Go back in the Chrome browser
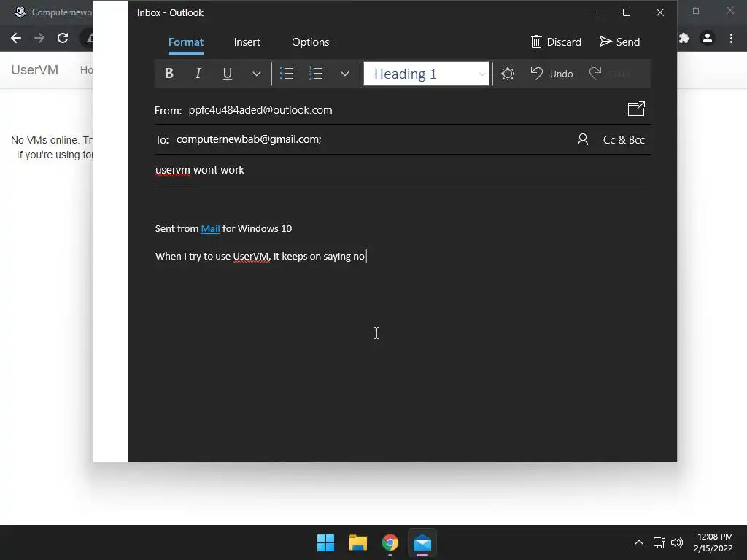 coord(16,38)
